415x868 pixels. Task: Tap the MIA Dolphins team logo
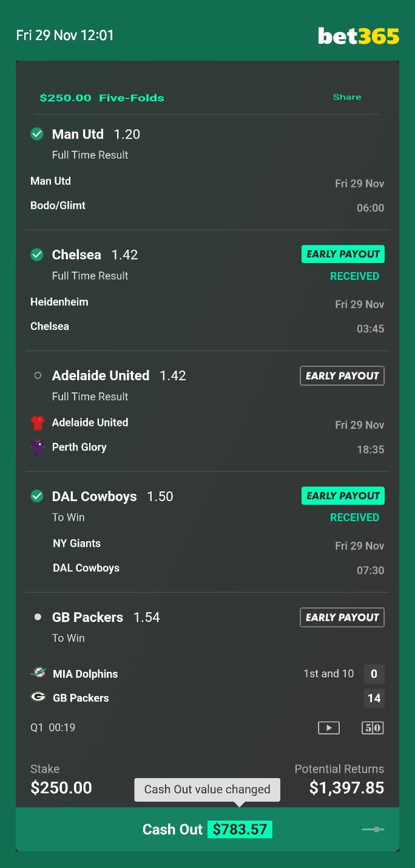coord(38,673)
